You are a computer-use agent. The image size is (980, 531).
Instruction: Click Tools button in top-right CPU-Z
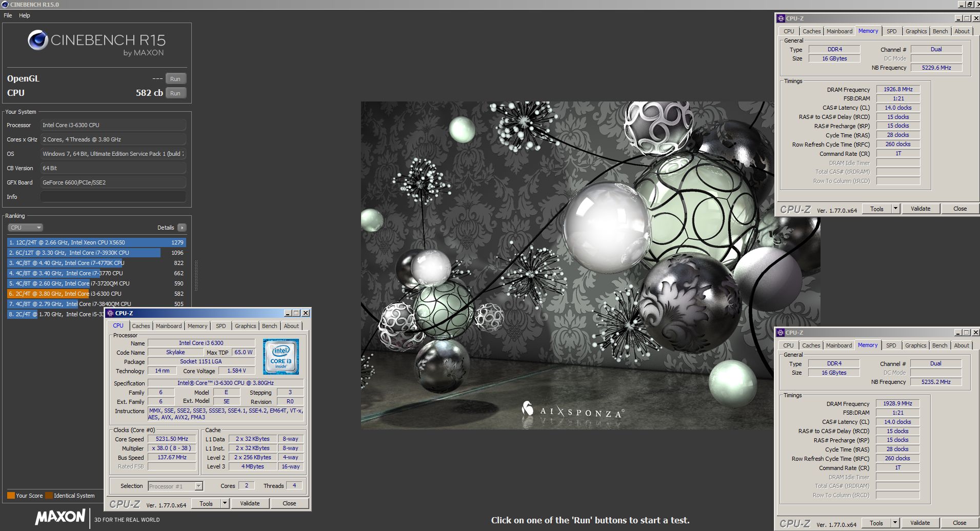pos(877,209)
